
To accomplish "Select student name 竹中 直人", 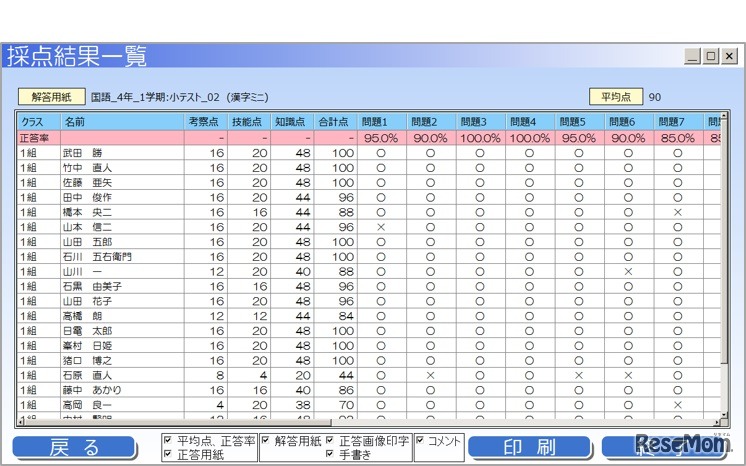I will click(x=88, y=168).
